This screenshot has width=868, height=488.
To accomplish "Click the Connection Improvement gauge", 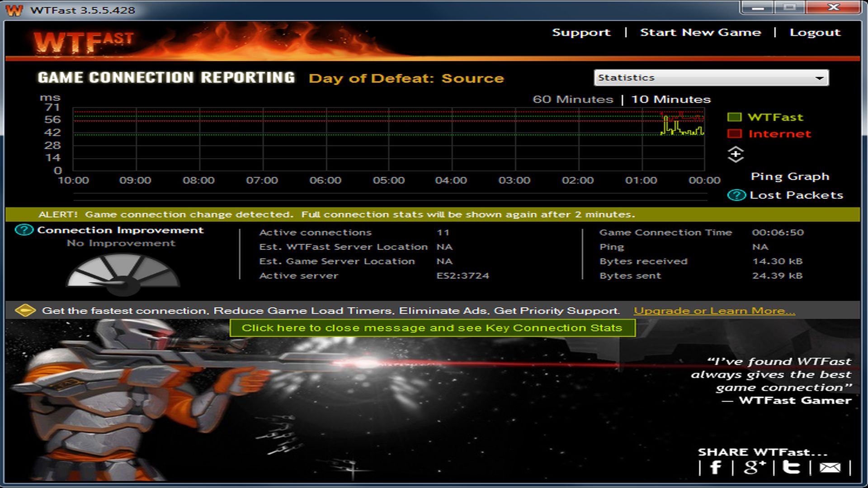I will (x=123, y=274).
